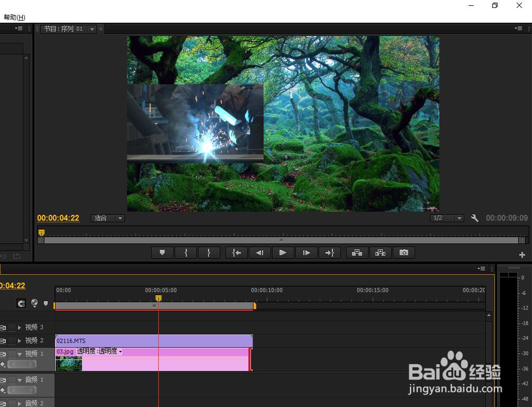Screen dimensions: 532x407
Task: Click the set Encore chapter marker icon
Action: point(34,303)
